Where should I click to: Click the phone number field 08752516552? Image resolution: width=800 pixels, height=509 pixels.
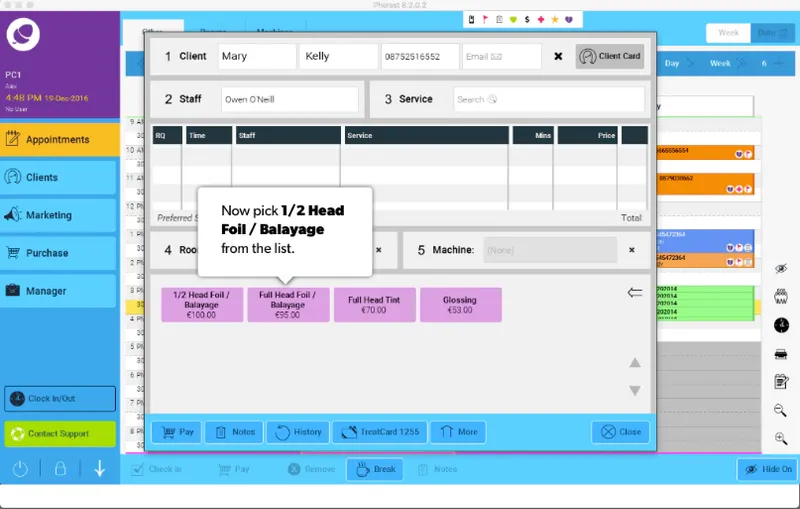pos(420,56)
